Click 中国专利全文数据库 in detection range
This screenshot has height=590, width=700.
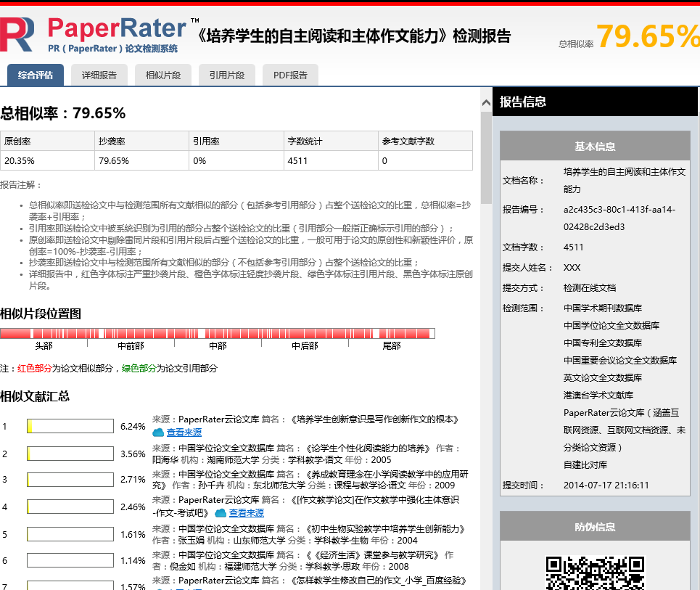coord(603,343)
